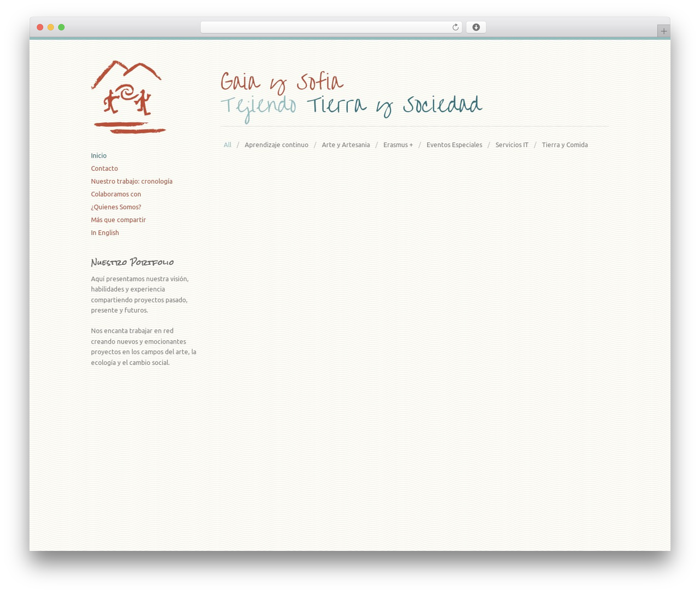Switch to In English version
Image resolution: width=700 pixels, height=593 pixels.
click(x=105, y=232)
